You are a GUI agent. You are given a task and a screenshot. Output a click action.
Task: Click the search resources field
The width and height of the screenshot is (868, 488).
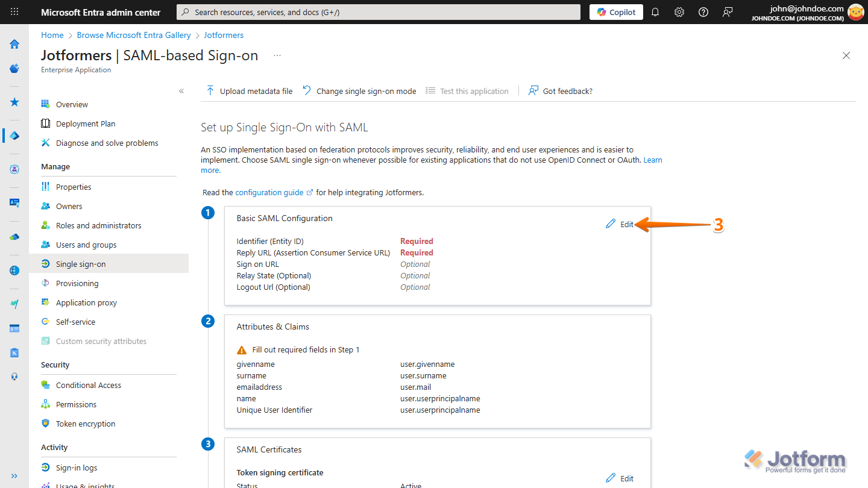point(379,12)
